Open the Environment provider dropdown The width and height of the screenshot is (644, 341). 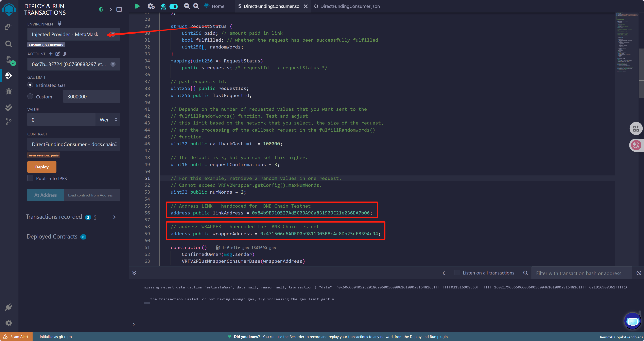[x=73, y=34]
